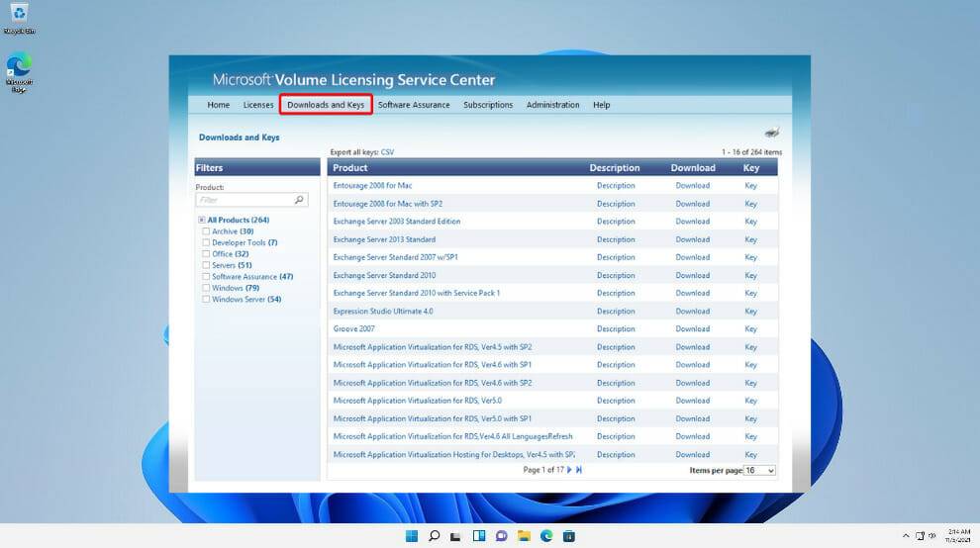Click Key for Entourage 2008 for Mac
Image resolution: width=980 pixels, height=548 pixels.
750,186
